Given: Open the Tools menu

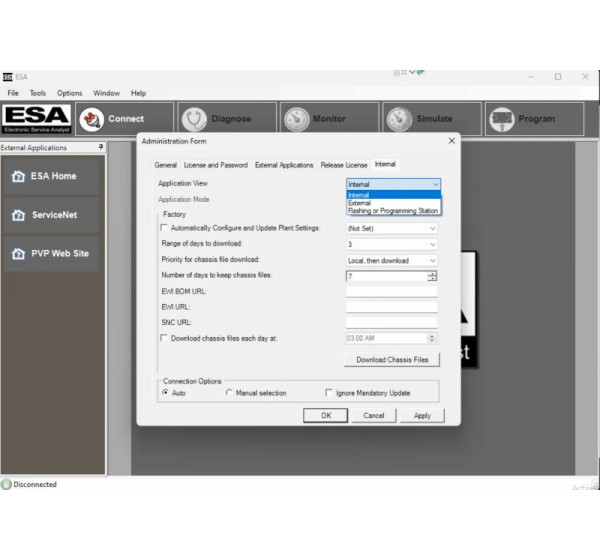Looking at the screenshot, I should click(40, 93).
